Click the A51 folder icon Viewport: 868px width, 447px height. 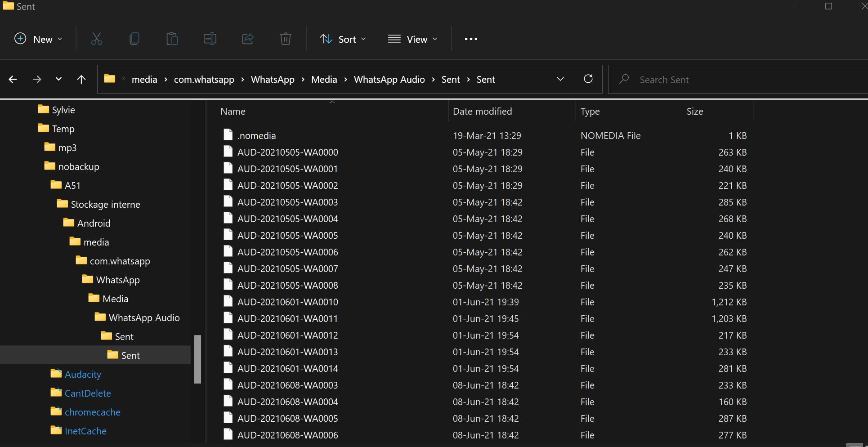56,185
